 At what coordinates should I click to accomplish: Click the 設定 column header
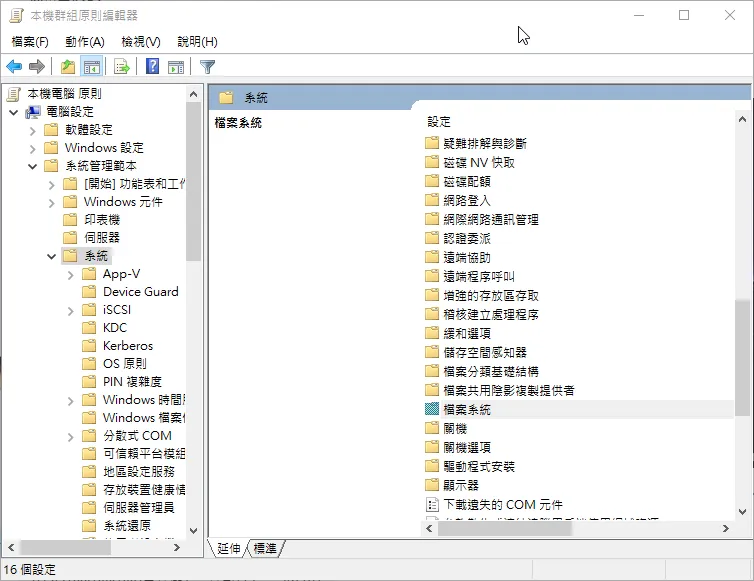point(439,122)
